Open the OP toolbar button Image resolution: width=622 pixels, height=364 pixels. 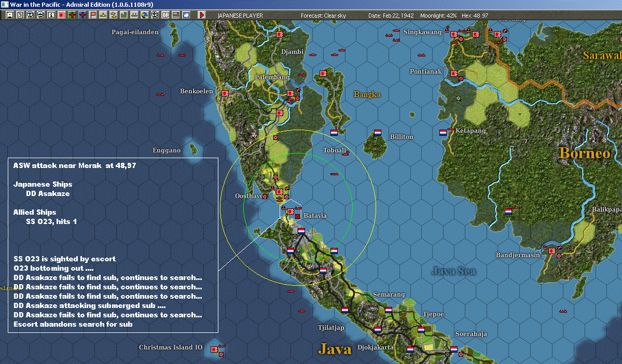(x=165, y=15)
